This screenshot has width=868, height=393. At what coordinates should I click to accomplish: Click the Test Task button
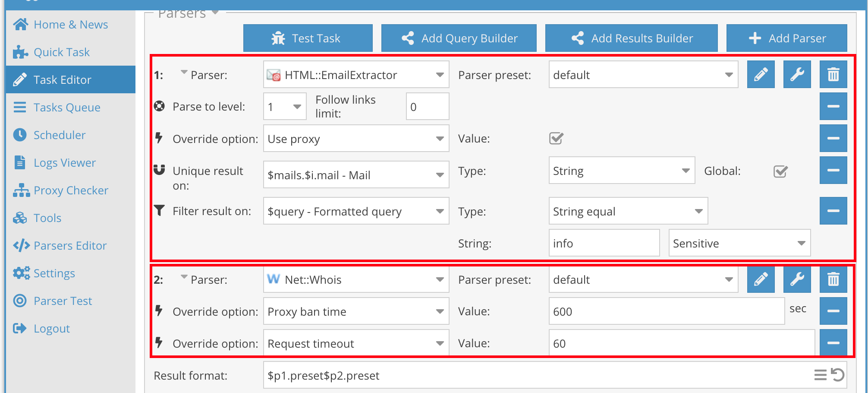pos(308,38)
